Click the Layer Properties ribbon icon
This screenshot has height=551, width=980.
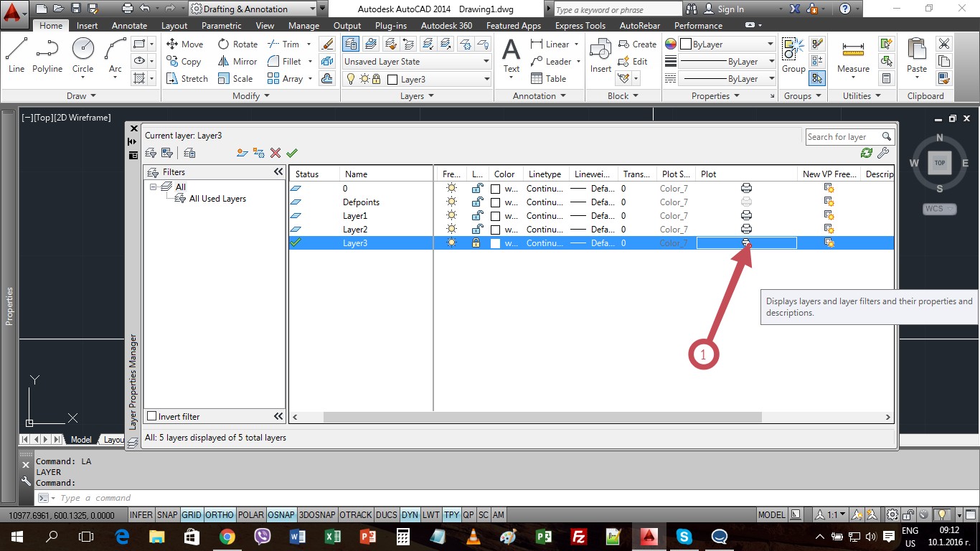pos(351,44)
